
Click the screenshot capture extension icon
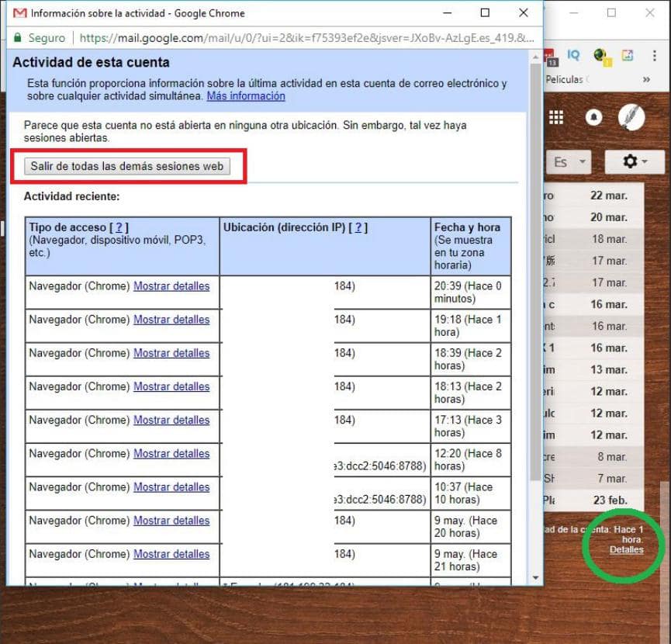coord(629,56)
